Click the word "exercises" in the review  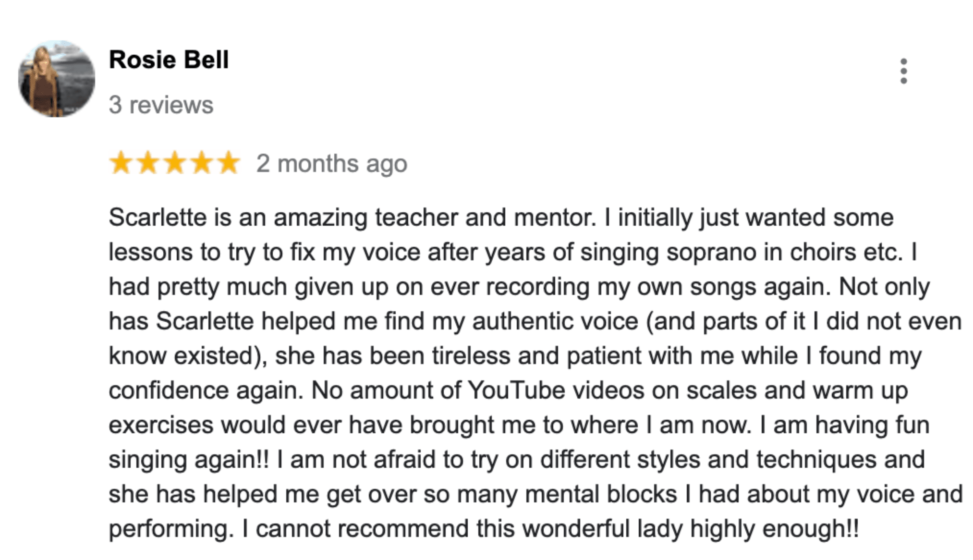tap(161, 426)
